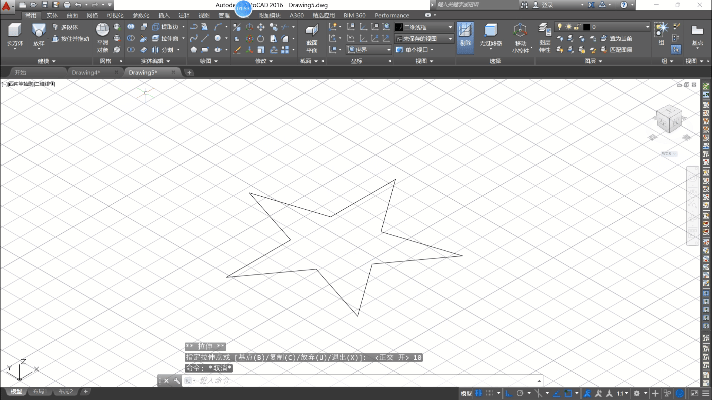Toggle grid display in status bar

(479, 393)
